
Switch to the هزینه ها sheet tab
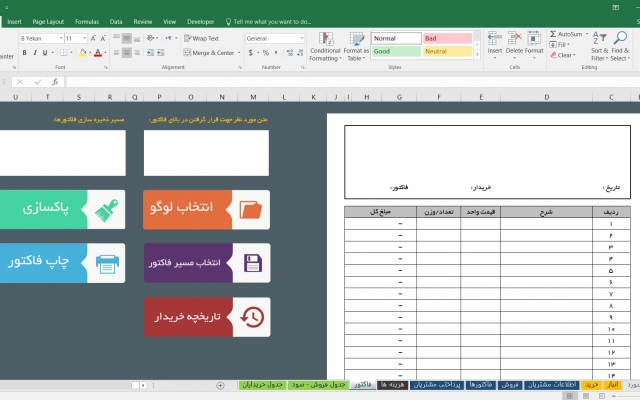click(x=393, y=385)
